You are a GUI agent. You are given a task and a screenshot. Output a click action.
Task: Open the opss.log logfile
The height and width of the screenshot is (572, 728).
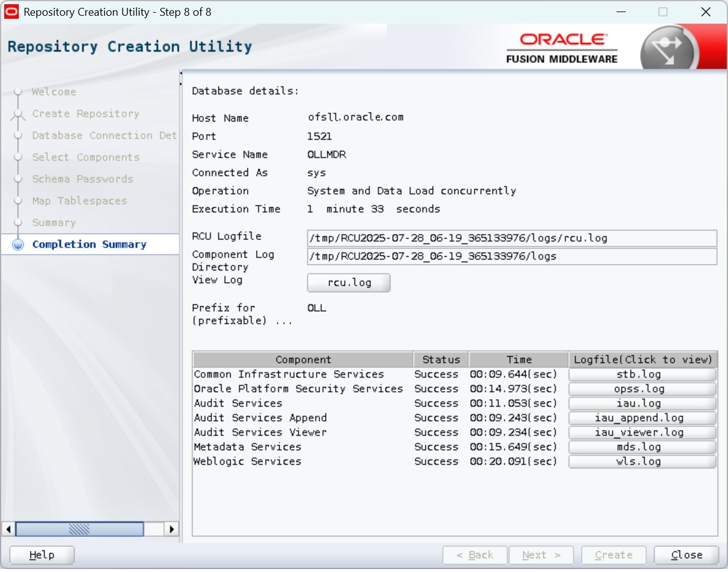tap(642, 389)
